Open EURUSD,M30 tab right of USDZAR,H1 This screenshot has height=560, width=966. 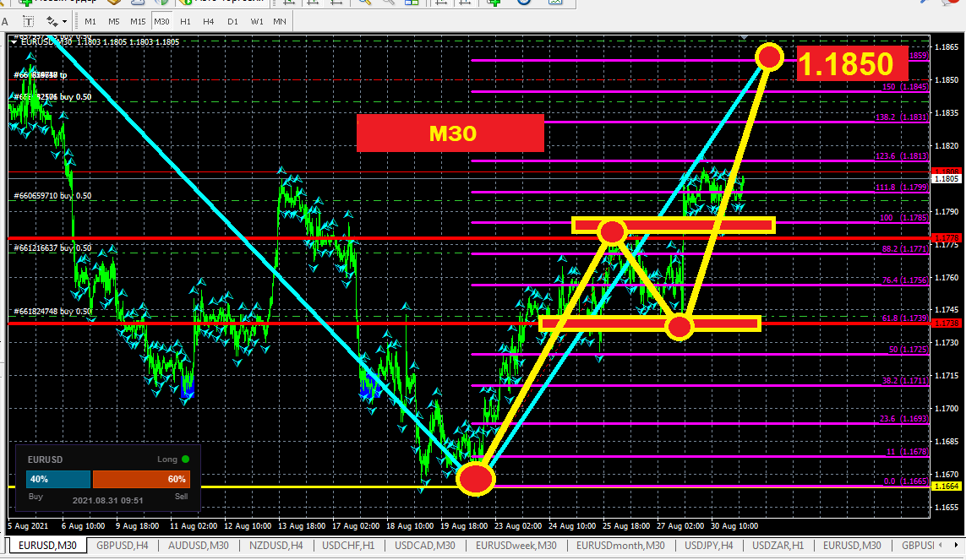tap(852, 546)
